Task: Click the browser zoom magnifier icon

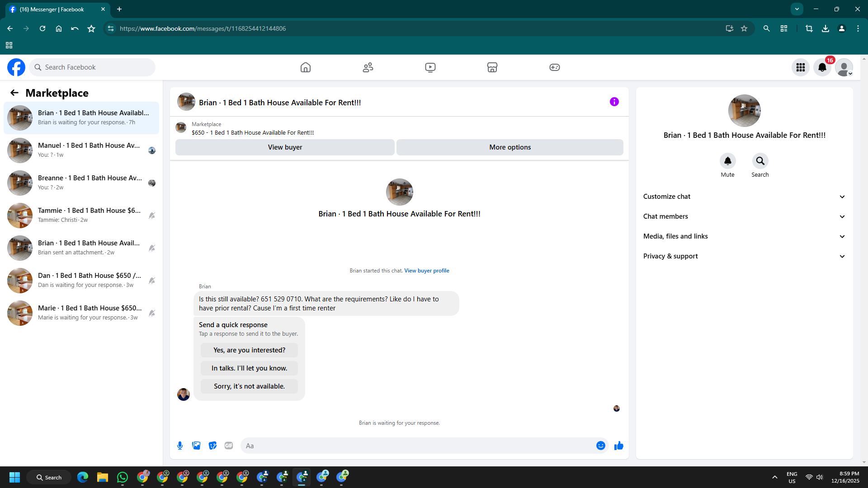Action: coord(767,28)
